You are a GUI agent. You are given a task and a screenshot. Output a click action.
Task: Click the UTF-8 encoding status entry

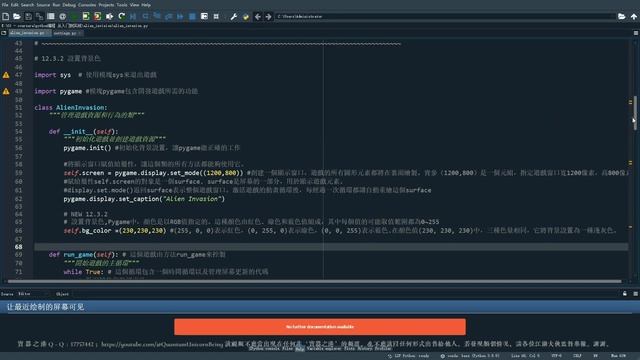pyautogui.click(x=556, y=356)
